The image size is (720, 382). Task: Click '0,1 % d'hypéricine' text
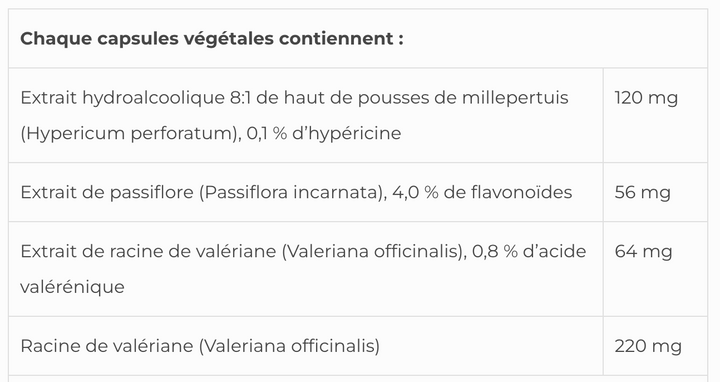tap(324, 133)
